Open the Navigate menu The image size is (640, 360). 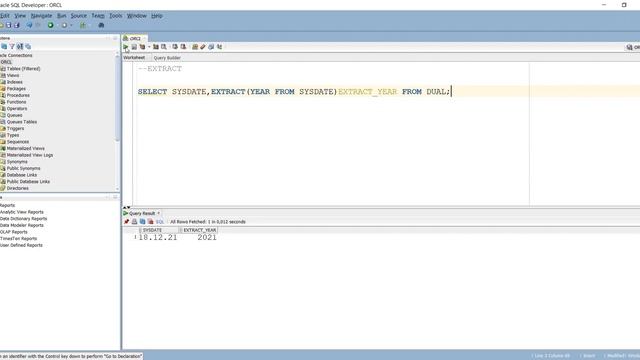tap(41, 16)
